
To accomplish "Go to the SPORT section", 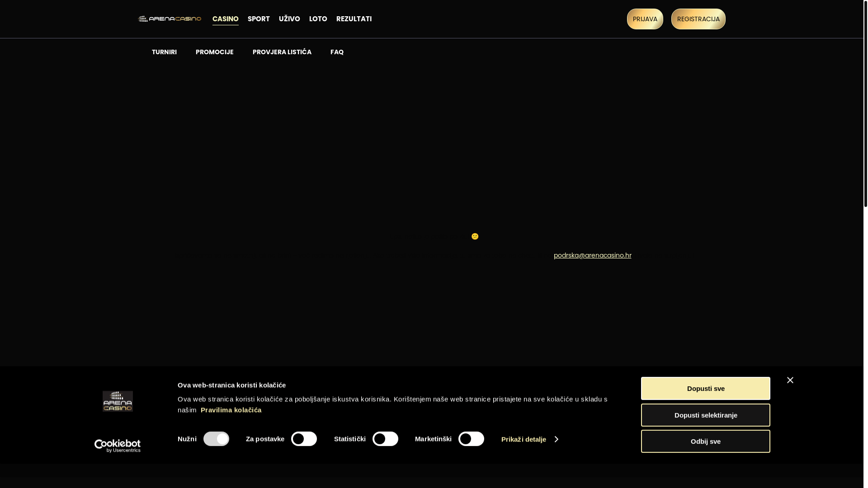I will (x=259, y=19).
